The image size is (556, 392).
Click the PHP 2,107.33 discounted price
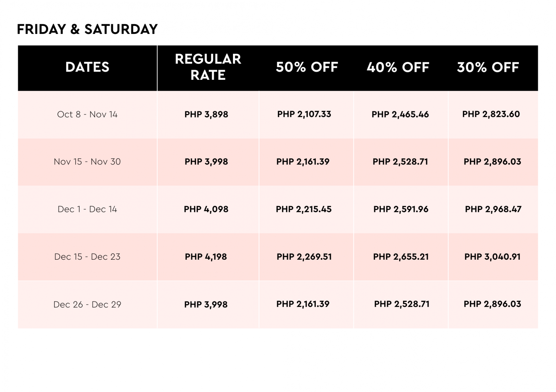(304, 114)
